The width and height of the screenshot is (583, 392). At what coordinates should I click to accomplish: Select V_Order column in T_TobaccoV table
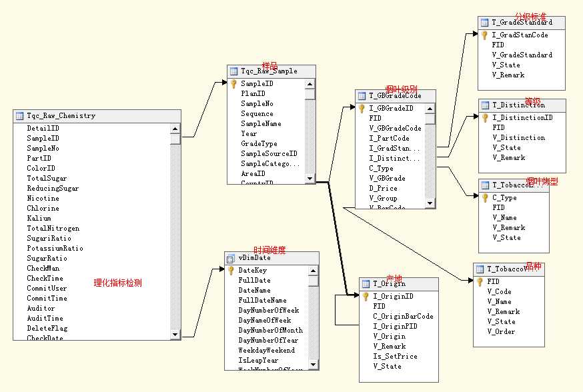[509, 332]
